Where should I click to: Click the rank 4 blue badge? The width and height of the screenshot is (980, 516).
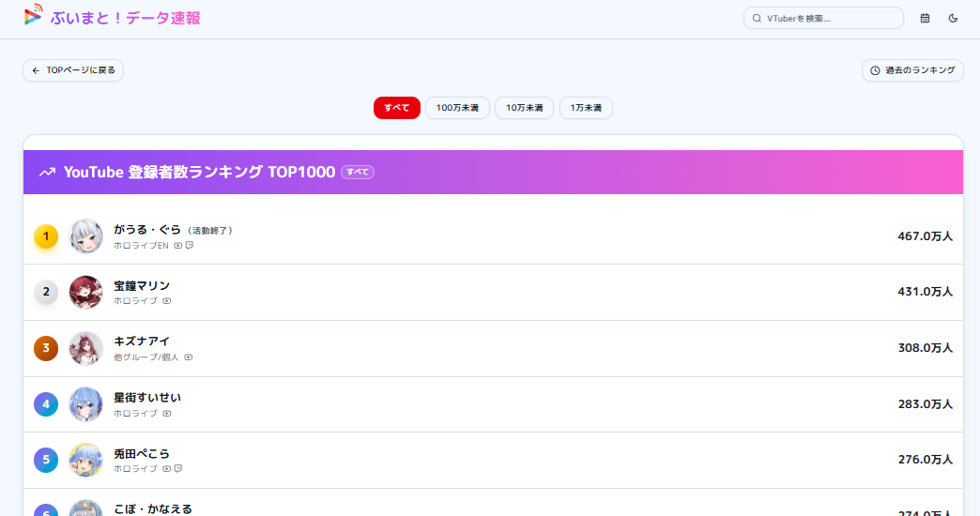[46, 404]
